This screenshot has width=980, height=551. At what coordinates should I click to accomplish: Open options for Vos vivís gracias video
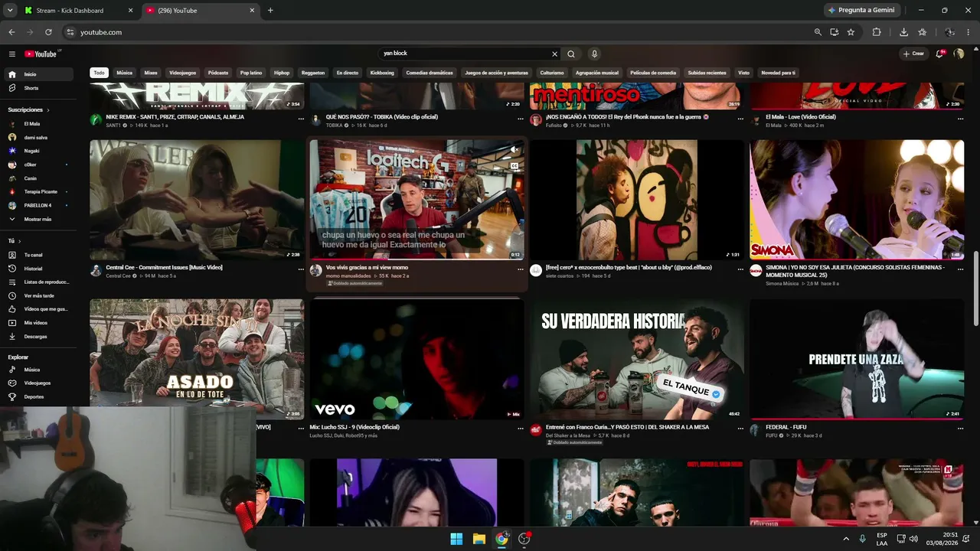[521, 269]
